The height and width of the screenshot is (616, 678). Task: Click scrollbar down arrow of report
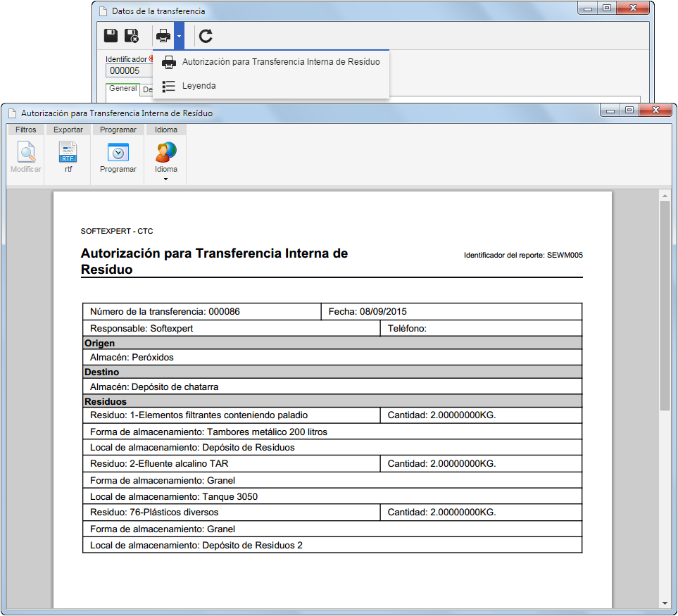coord(665,603)
